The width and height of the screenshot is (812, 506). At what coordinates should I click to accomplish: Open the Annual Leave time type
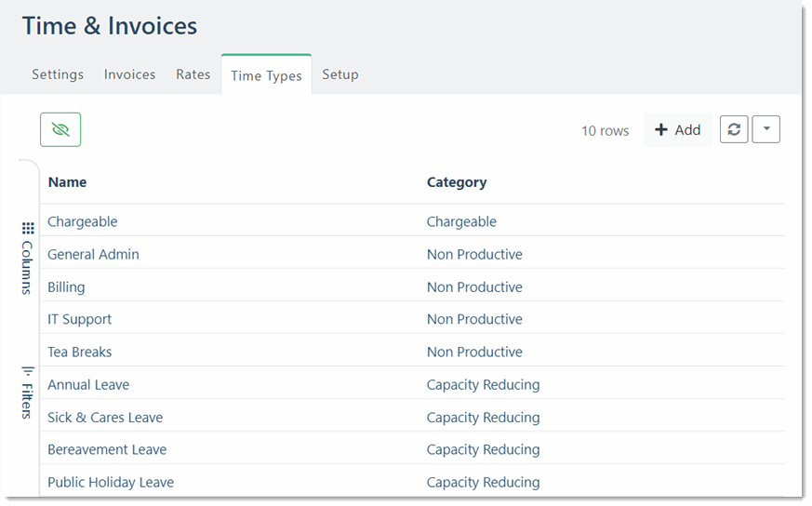point(88,384)
